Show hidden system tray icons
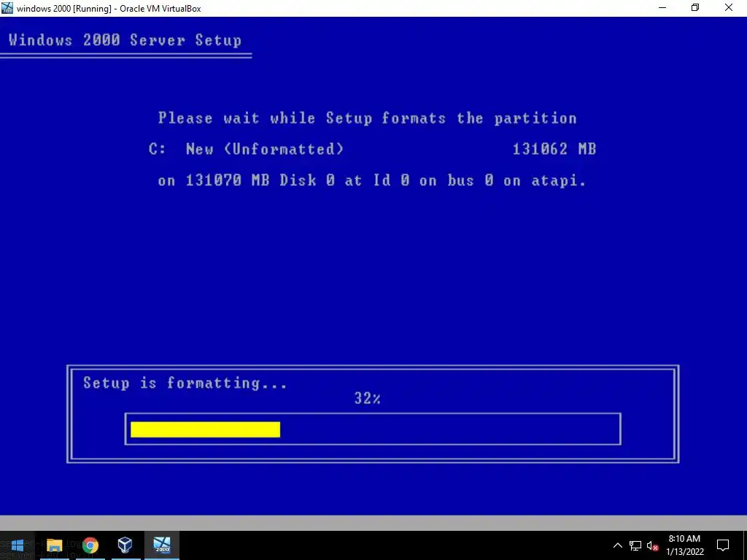The image size is (747, 560). (617, 545)
